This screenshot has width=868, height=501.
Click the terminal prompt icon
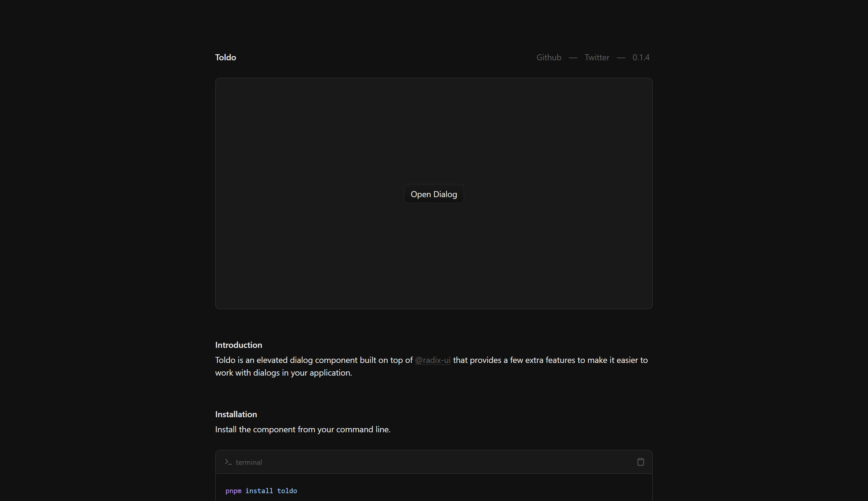pyautogui.click(x=228, y=462)
